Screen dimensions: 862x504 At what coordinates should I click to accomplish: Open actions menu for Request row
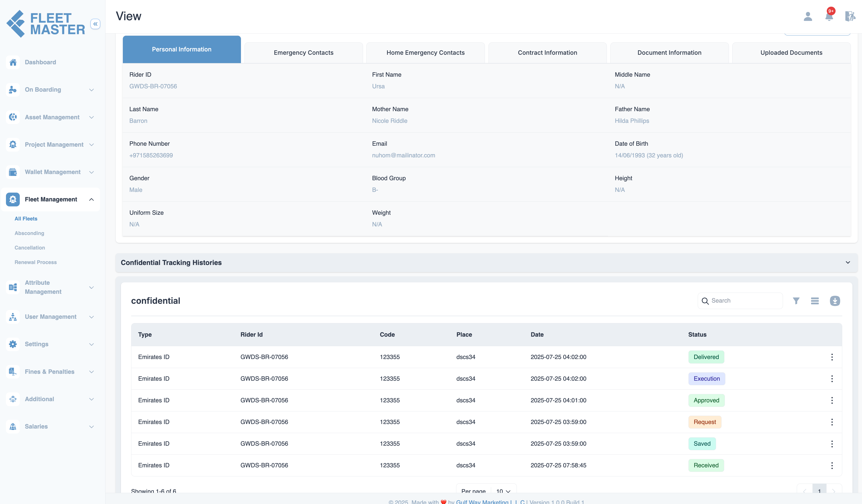click(x=832, y=422)
